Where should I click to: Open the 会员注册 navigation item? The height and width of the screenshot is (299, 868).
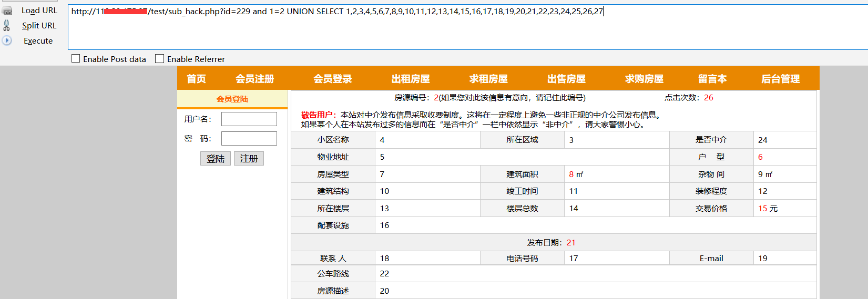click(255, 79)
